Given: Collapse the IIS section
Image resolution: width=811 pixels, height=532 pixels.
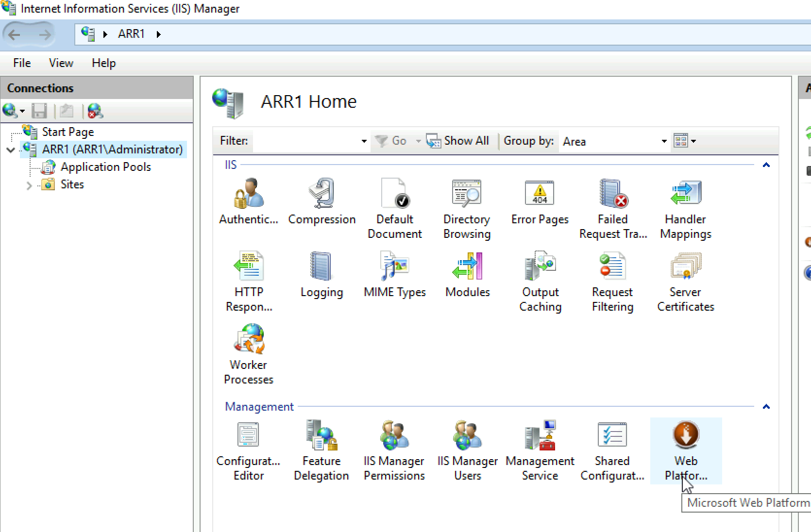Looking at the screenshot, I should coord(766,165).
